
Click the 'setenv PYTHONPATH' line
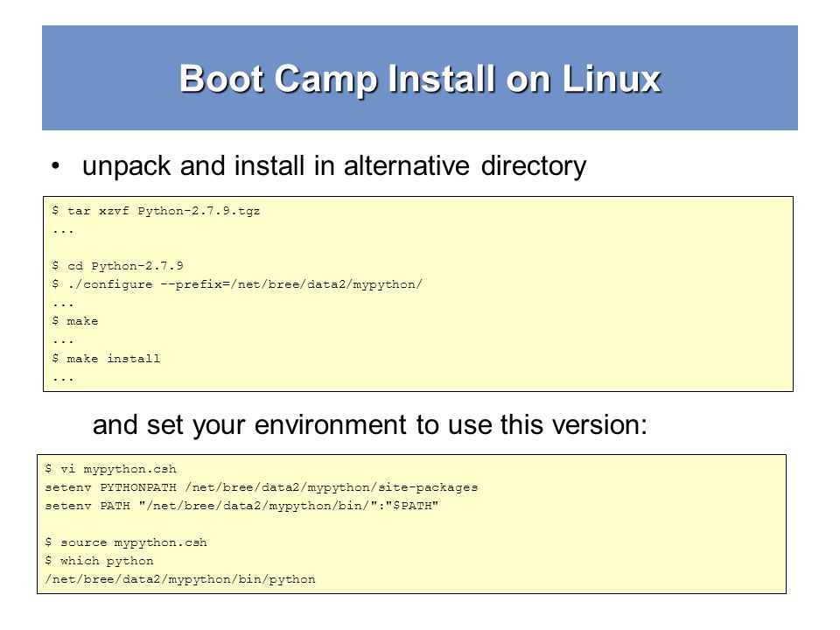pos(262,487)
